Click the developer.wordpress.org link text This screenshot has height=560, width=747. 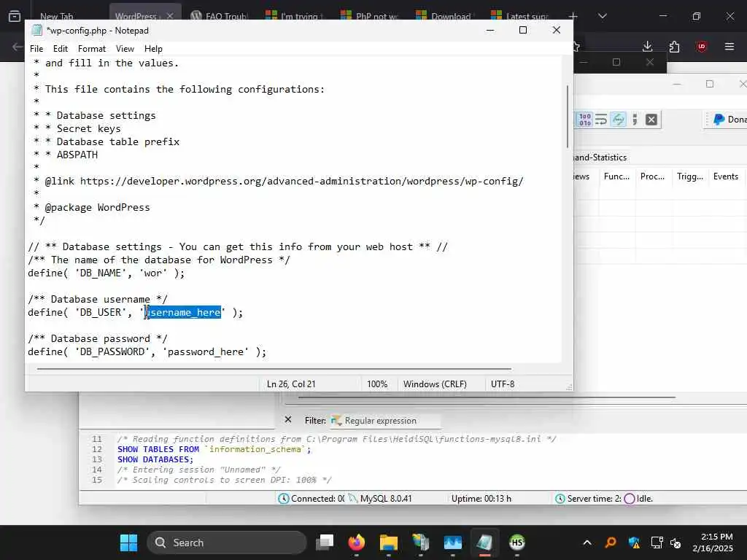click(x=301, y=182)
